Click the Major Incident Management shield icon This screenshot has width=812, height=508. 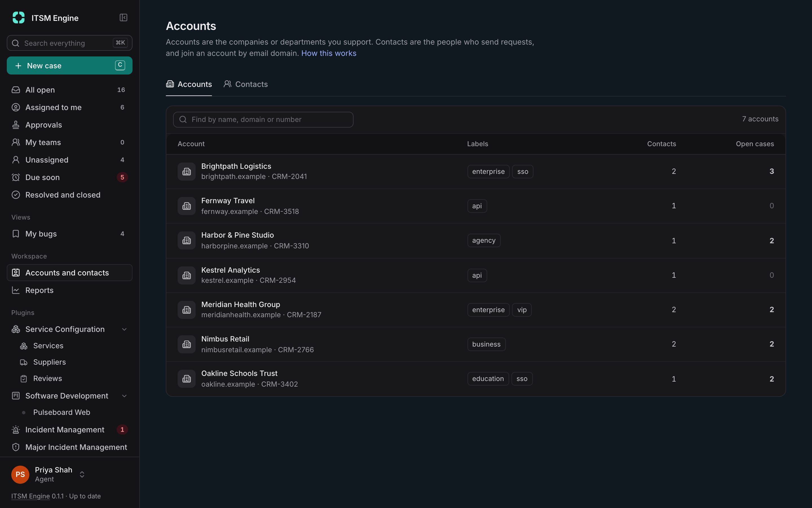tap(16, 447)
